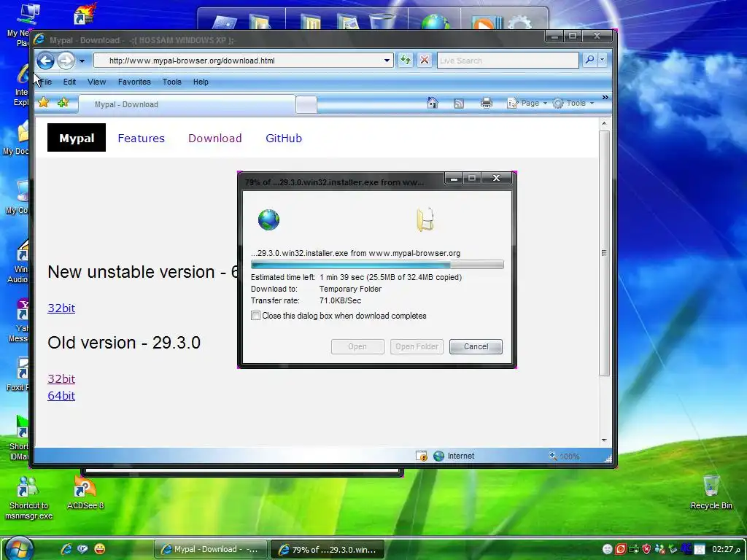Viewport: 747px width, 560px height.
Task: Click the recycle bin icon in top dock
Action: [382, 21]
